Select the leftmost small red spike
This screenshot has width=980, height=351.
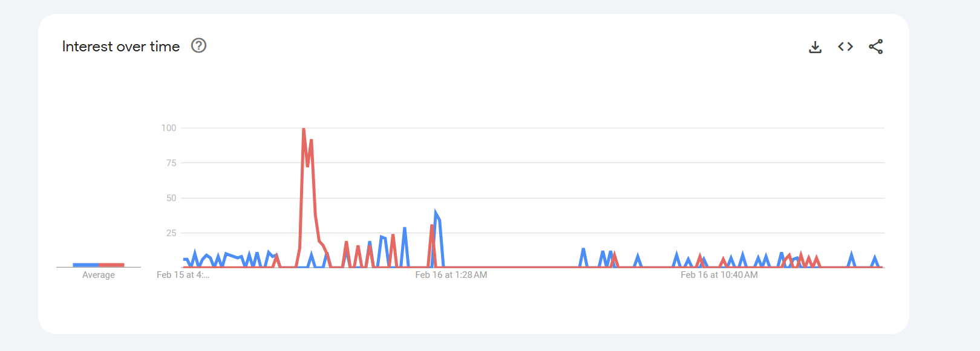pos(276,256)
